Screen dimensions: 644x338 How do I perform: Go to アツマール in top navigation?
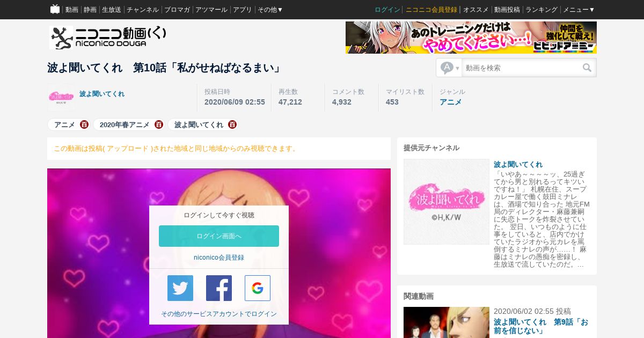pyautogui.click(x=211, y=10)
